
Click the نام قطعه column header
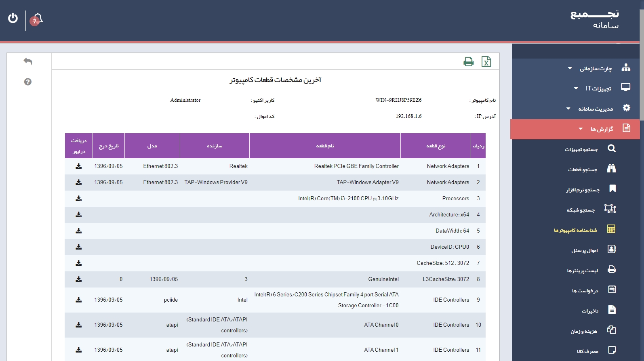coord(325,146)
